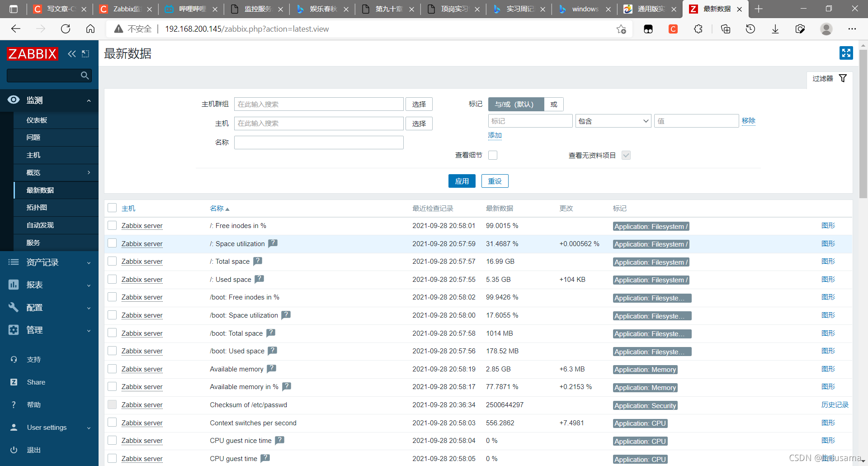Open the 拓扑图 menu item

56,208
